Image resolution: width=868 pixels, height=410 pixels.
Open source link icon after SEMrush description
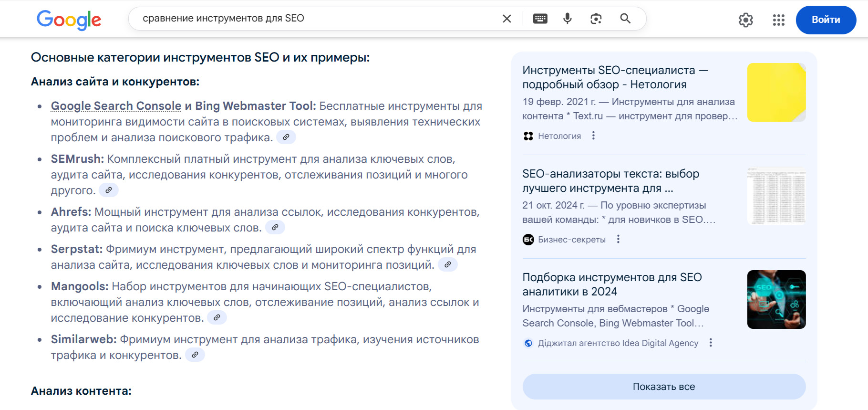click(x=109, y=190)
